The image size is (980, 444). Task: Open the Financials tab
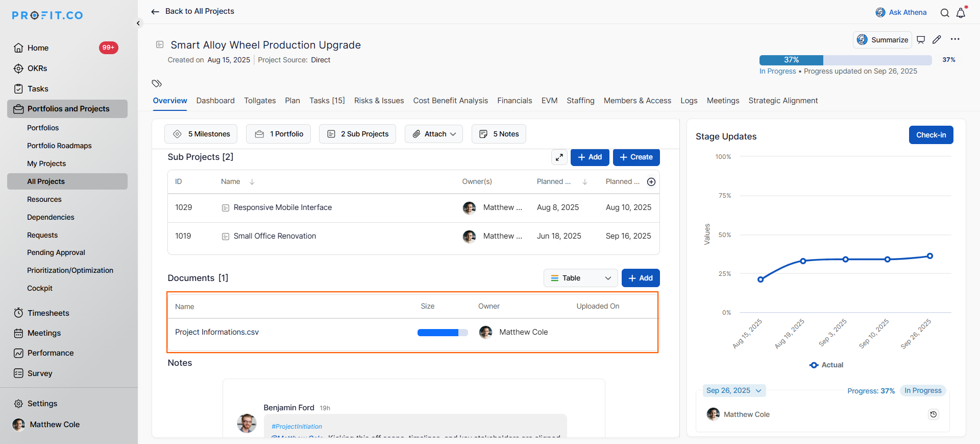[x=514, y=101]
